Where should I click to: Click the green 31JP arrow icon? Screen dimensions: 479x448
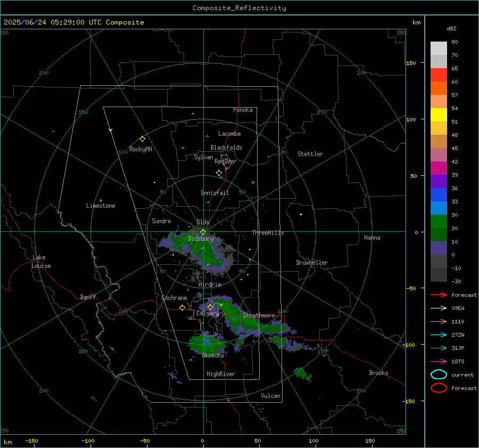point(439,348)
